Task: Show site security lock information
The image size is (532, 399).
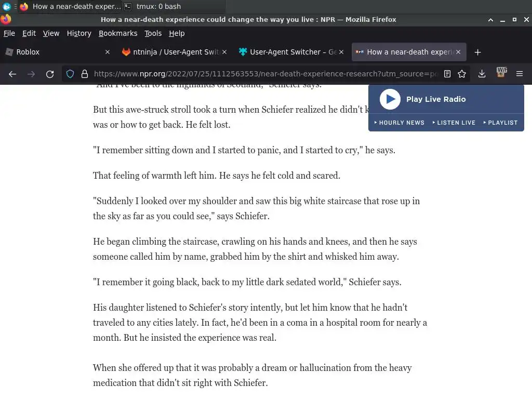Action: (85, 74)
